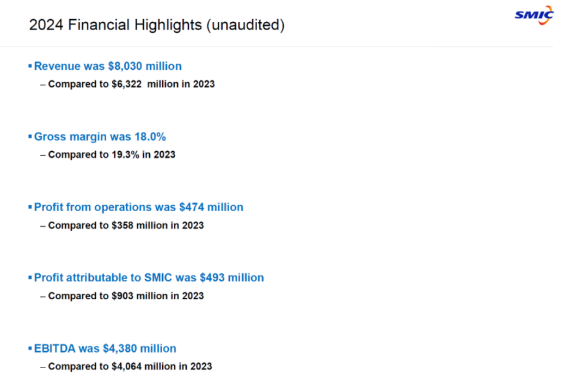588x381 pixels.
Task: Click the square bullet before Profit attributable
Action: click(x=30, y=278)
